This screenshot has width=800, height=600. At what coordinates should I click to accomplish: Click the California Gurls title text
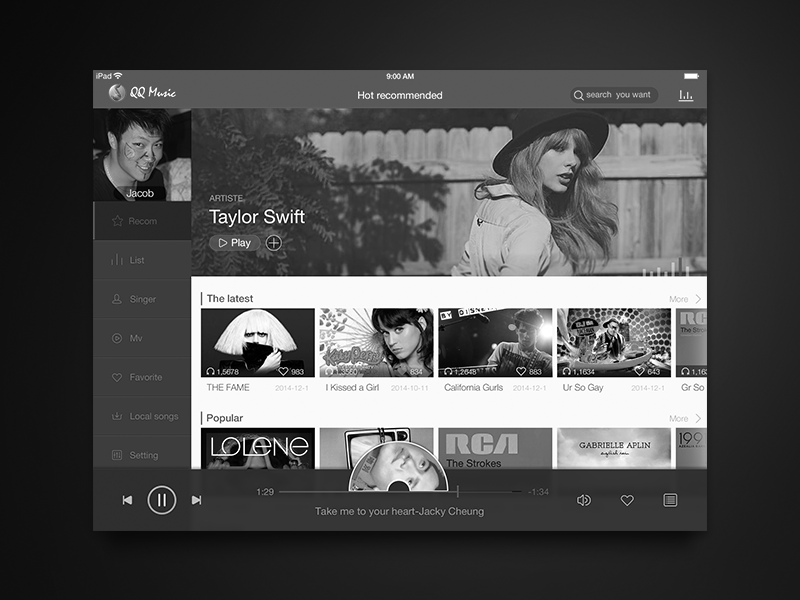(x=473, y=388)
